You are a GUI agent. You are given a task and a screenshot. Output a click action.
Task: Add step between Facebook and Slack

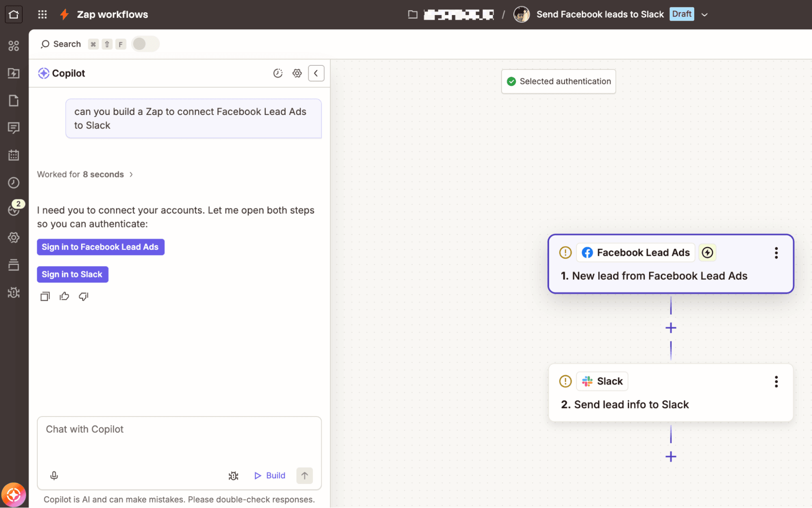(x=671, y=328)
